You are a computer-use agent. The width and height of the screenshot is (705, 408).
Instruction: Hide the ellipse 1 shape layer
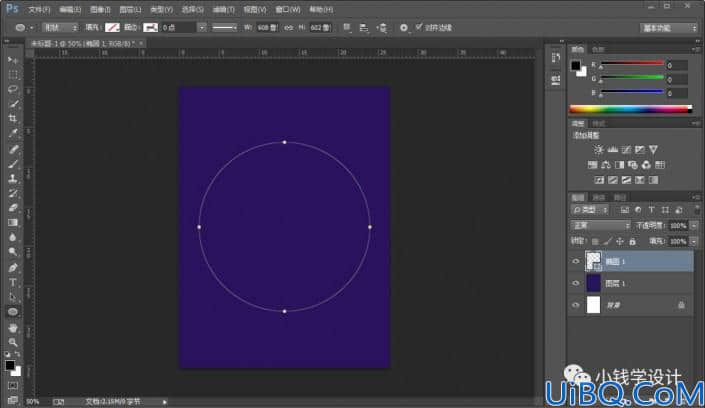click(576, 261)
